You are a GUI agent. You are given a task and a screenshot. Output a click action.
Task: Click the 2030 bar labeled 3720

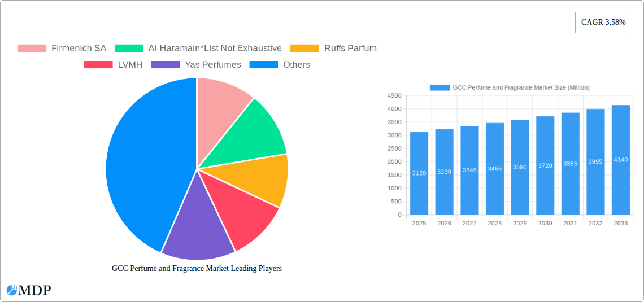pos(545,165)
